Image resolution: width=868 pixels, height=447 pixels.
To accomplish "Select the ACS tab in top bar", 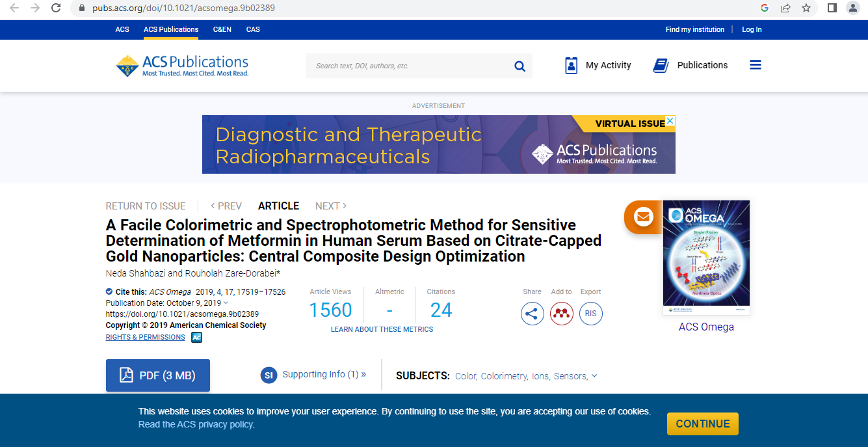I will [122, 29].
